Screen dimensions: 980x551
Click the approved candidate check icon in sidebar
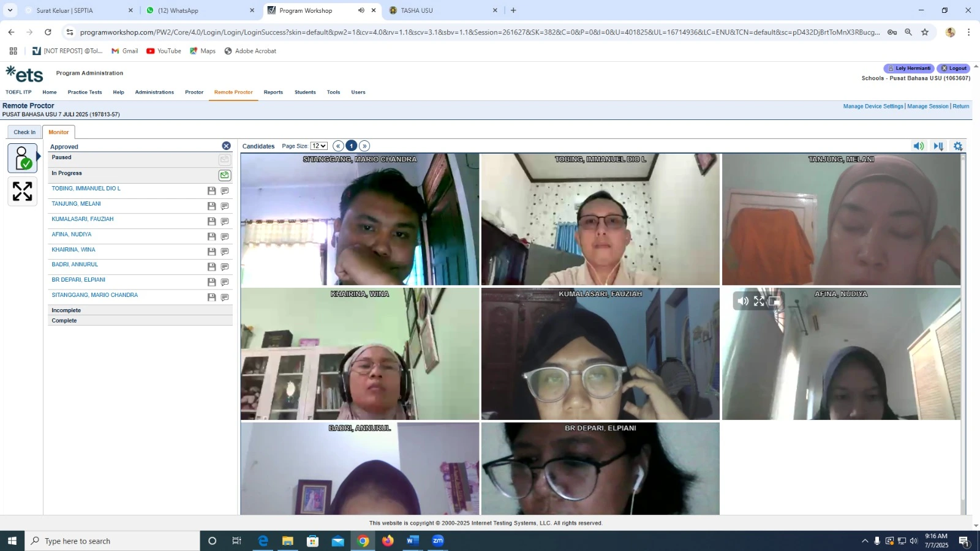tap(23, 158)
